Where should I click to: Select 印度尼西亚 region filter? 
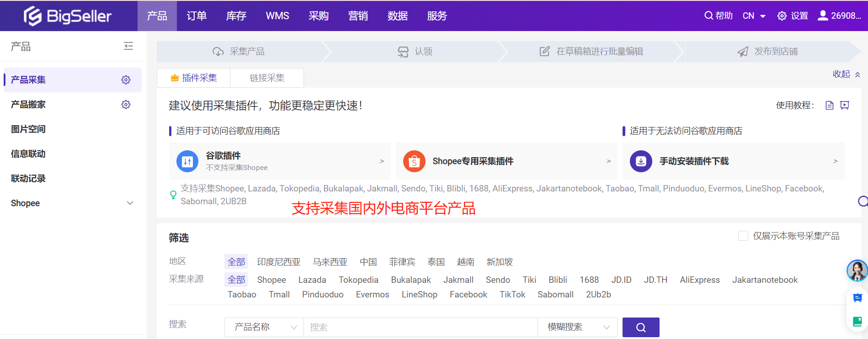click(279, 262)
